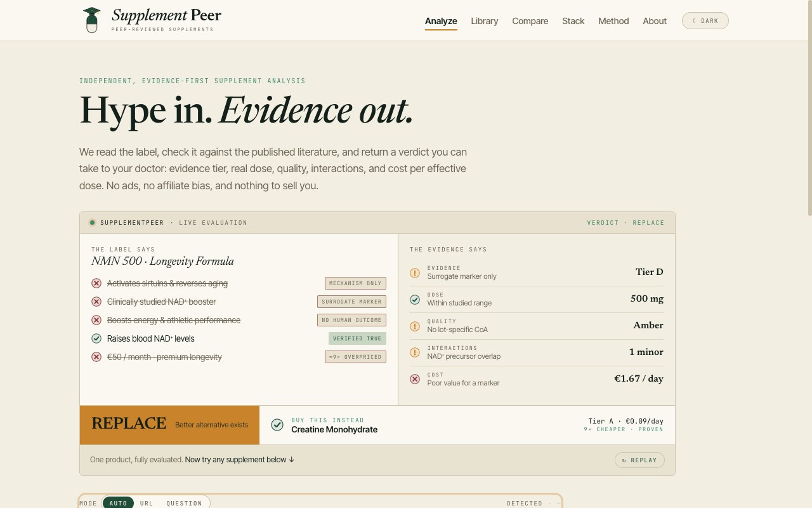Screen dimensions: 812x508
Task: Click the warning icon in the Interactions row
Action: (415, 352)
